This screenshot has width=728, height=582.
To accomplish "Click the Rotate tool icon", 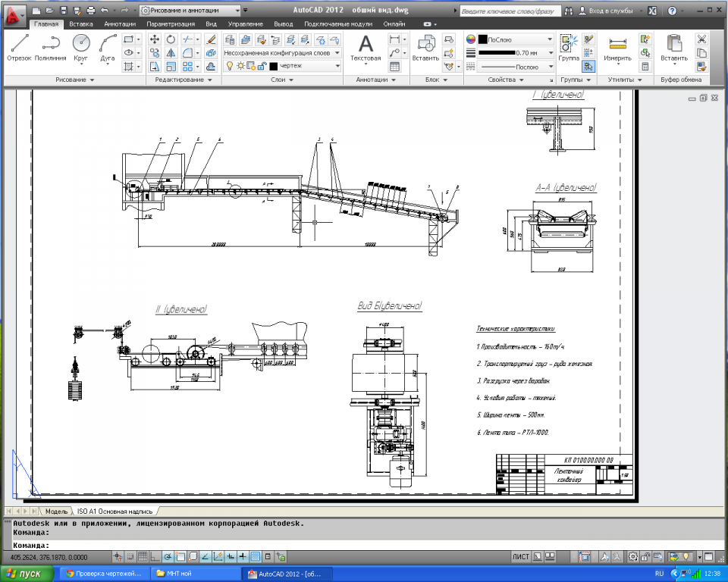I will point(171,39).
